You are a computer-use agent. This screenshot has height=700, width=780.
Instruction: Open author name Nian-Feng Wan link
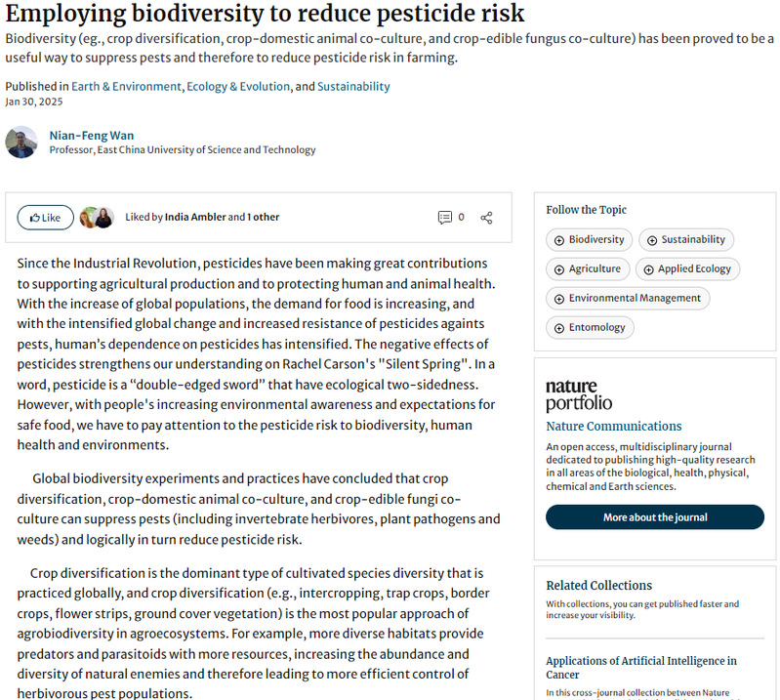point(90,135)
